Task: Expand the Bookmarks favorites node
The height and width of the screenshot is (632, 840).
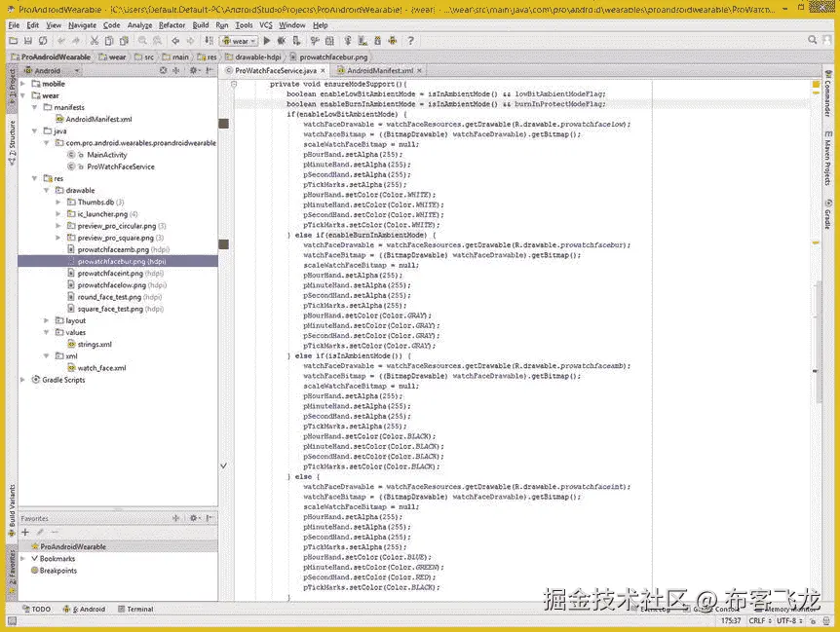Action: [22, 559]
